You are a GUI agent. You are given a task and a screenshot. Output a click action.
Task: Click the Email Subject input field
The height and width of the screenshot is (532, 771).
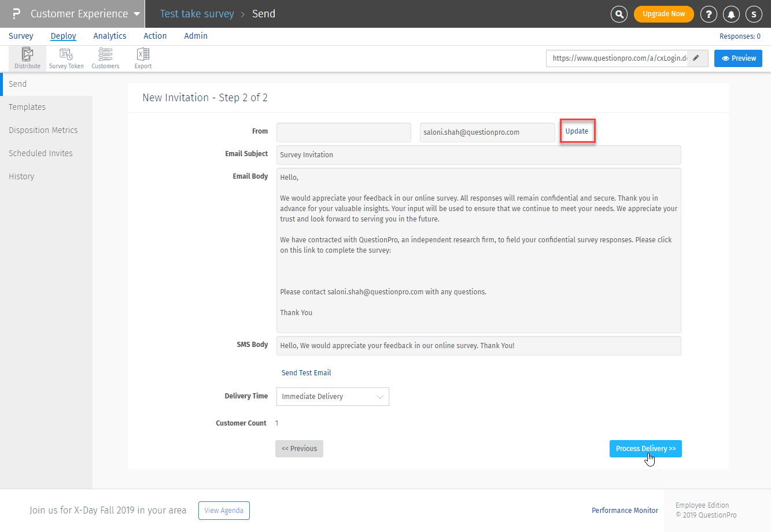tap(478, 155)
